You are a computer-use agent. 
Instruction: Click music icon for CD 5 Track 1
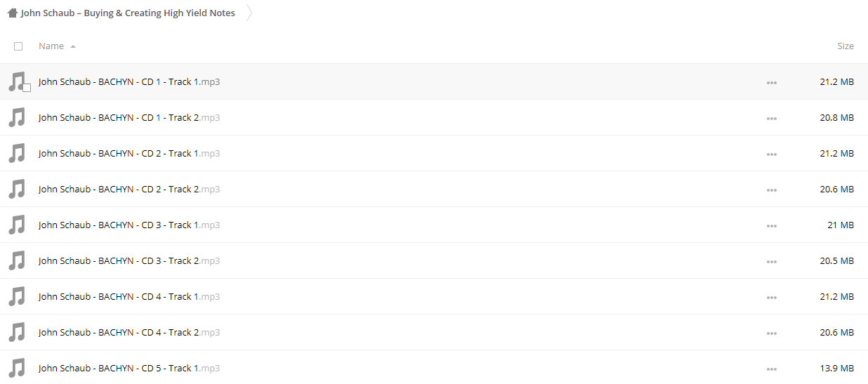17,368
